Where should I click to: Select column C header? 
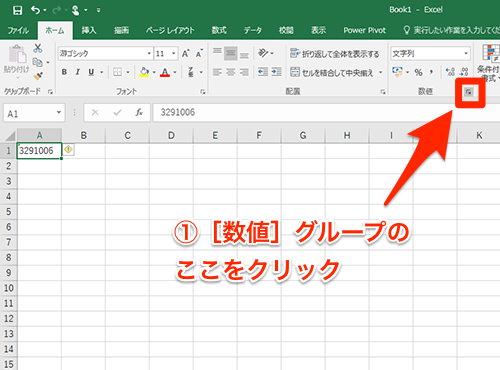(127, 135)
